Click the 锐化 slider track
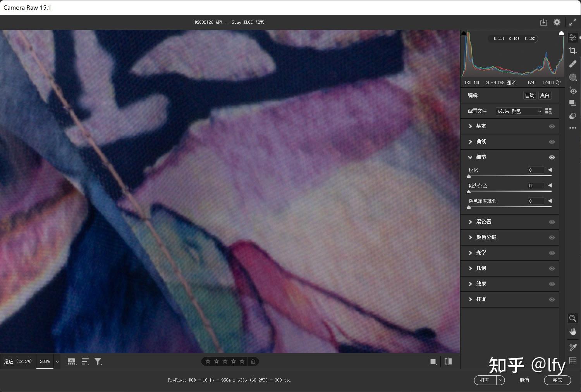Image resolution: width=581 pixels, height=392 pixels. tap(510, 176)
